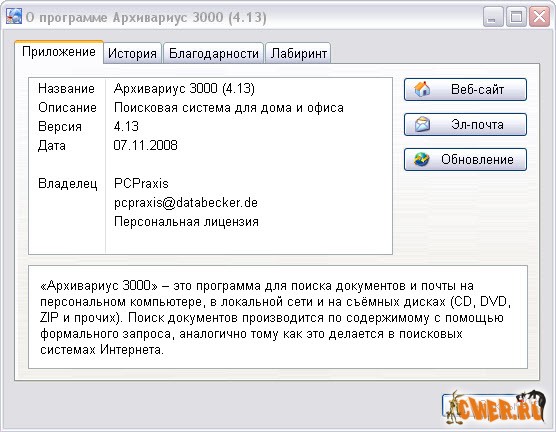The width and height of the screenshot is (556, 432).
Task: Select the pcpraxis@databecker.de email text
Action: pos(186,203)
